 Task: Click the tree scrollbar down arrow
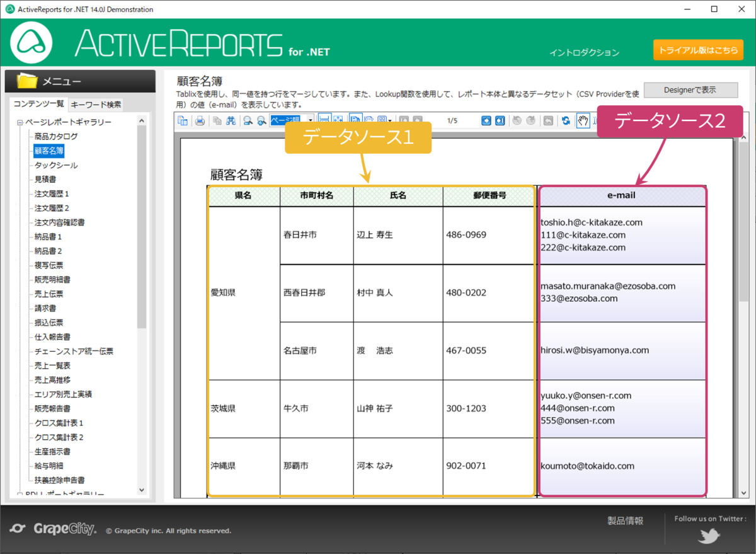141,490
